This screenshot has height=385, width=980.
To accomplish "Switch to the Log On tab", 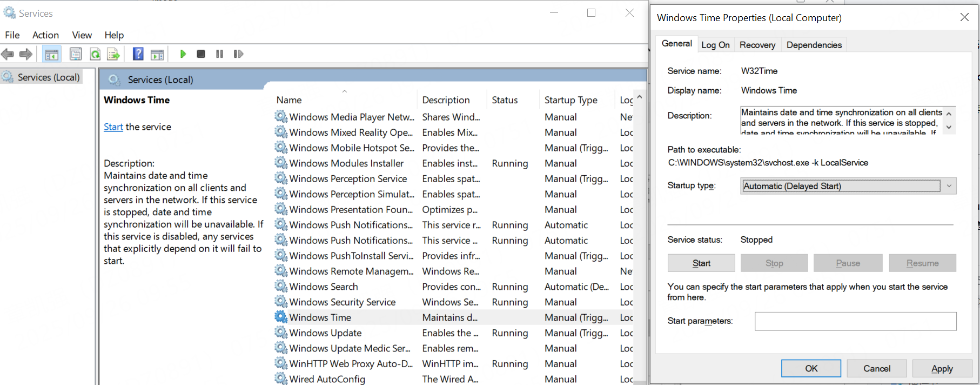I will (x=715, y=45).
